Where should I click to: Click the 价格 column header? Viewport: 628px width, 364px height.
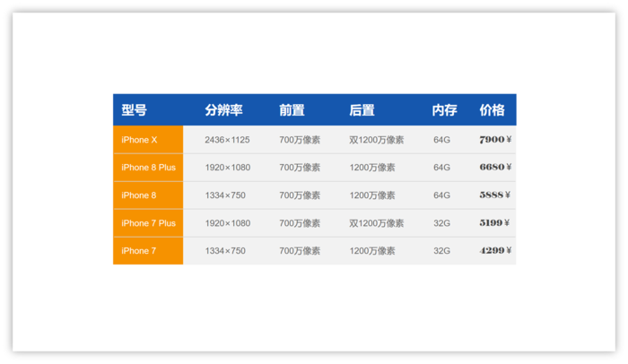[x=492, y=110]
